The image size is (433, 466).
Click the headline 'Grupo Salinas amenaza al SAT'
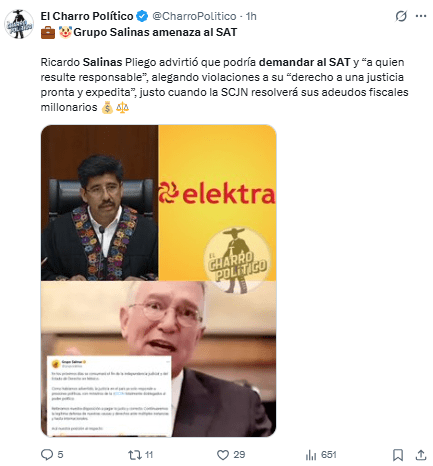(x=155, y=32)
